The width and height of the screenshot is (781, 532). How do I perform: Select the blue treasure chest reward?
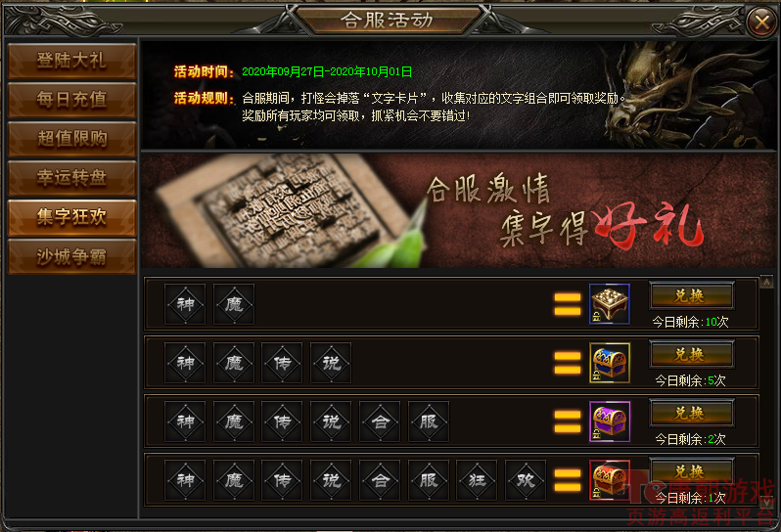pyautogui.click(x=609, y=363)
